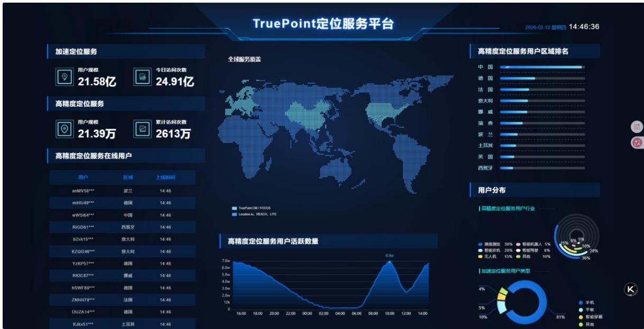Click the 加速定位服务用户类型 subsection heading
644x329 pixels.
[x=505, y=271]
